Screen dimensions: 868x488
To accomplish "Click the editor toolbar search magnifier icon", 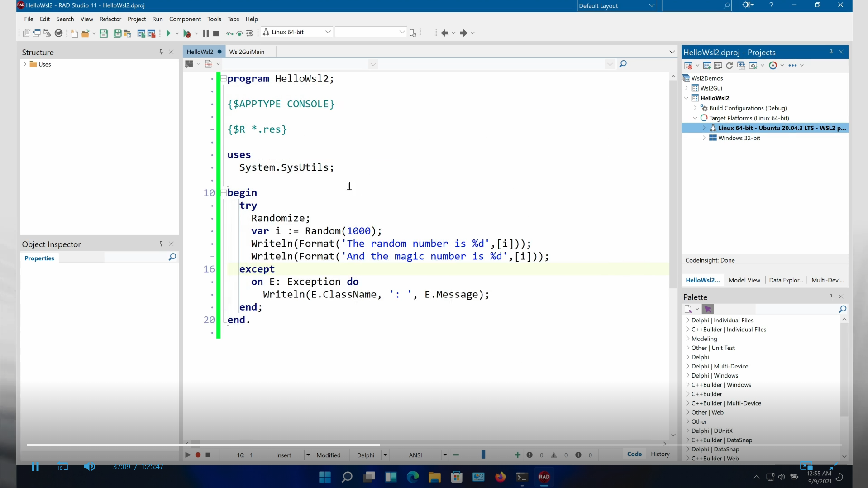I will coord(623,64).
